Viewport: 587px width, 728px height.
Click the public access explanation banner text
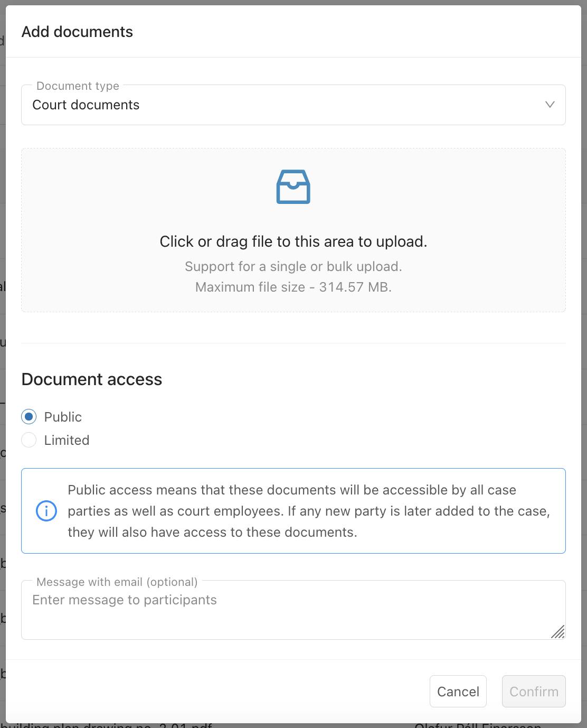pyautogui.click(x=308, y=511)
